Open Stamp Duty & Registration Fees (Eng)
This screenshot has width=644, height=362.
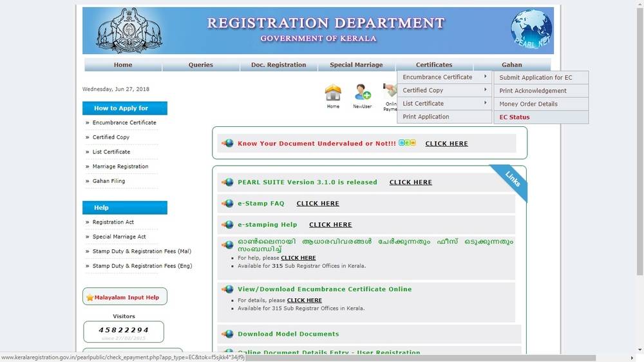[x=142, y=266]
